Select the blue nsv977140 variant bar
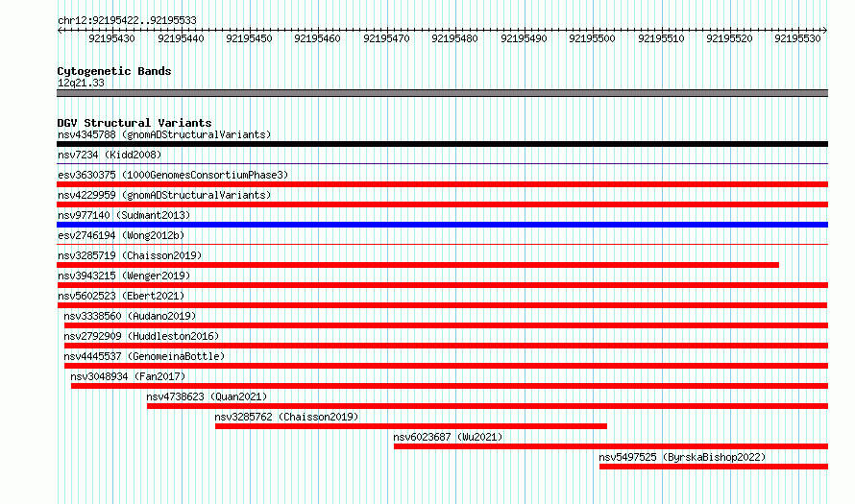The image size is (855, 504). tap(442, 225)
